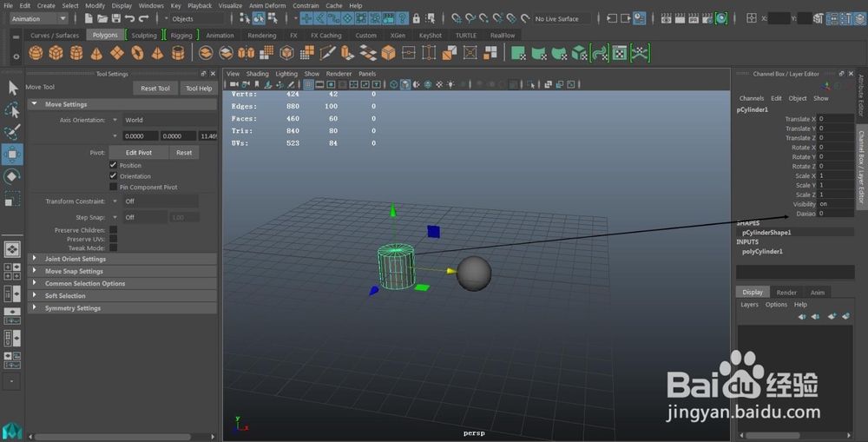Click the Extrude shelf icon
This screenshot has height=442, width=868.
(348, 53)
